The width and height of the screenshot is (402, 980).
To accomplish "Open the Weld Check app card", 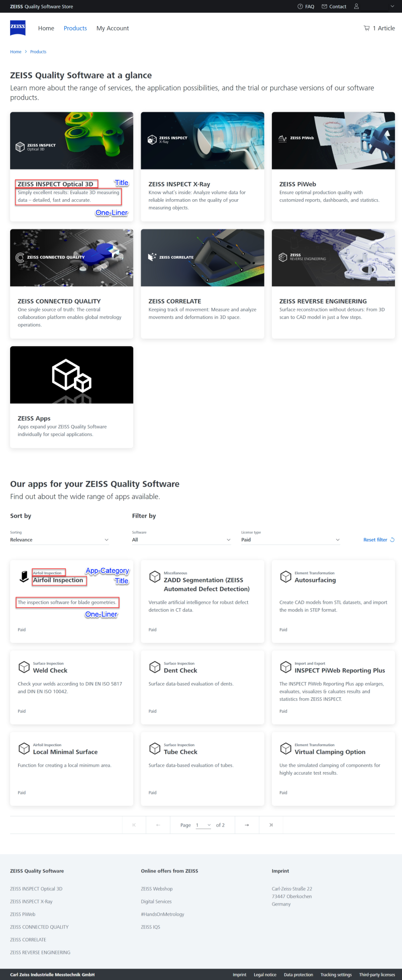I will (71, 687).
